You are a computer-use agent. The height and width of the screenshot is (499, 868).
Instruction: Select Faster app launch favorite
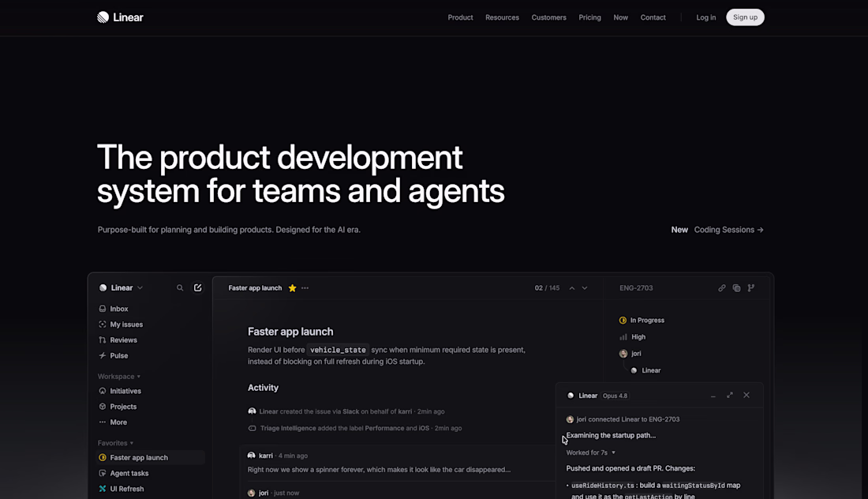pyautogui.click(x=149, y=457)
